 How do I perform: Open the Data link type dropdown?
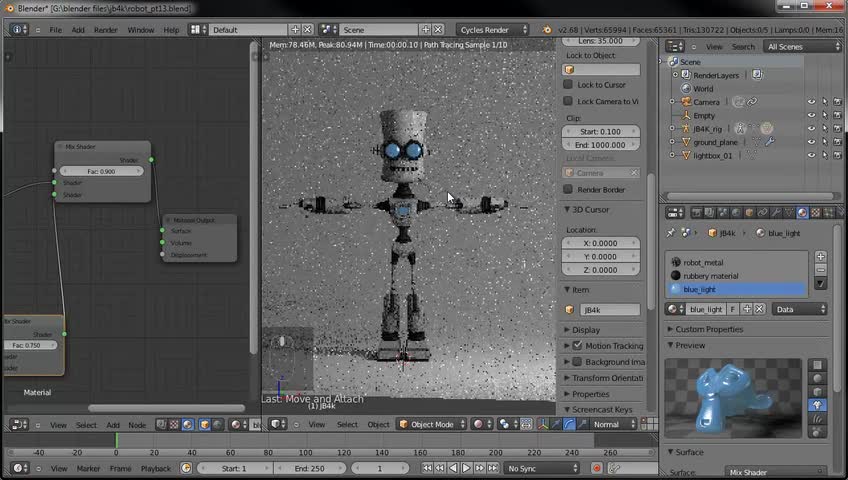pyautogui.click(x=799, y=309)
